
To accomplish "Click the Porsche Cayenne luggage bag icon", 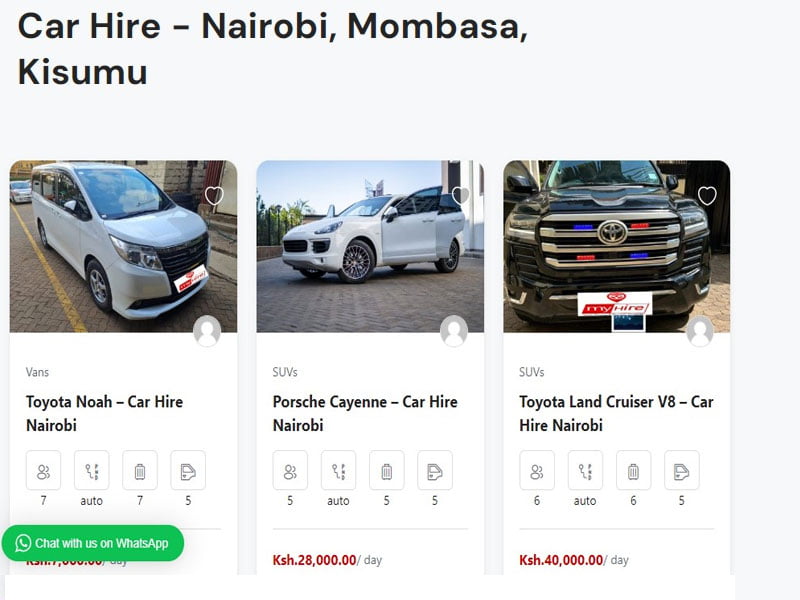I will pos(387,470).
